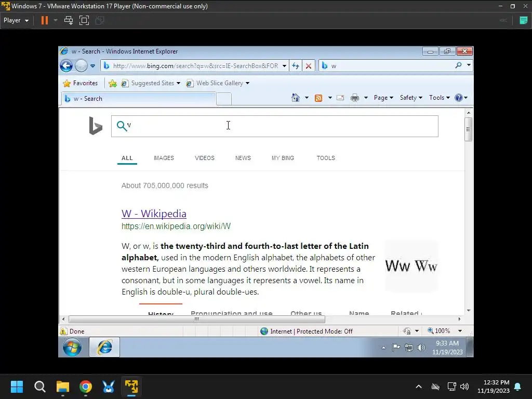Viewport: 532px width, 399px height.
Task: Click the vertical scrollbar thumb
Action: click(x=468, y=129)
